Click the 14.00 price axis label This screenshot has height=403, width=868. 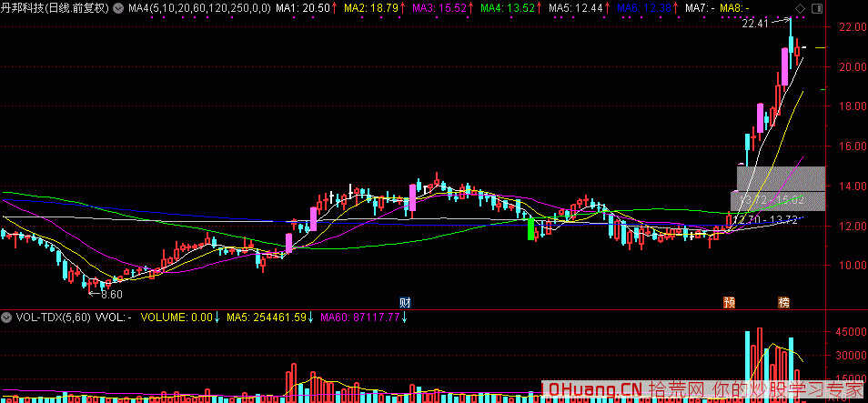pyautogui.click(x=852, y=186)
